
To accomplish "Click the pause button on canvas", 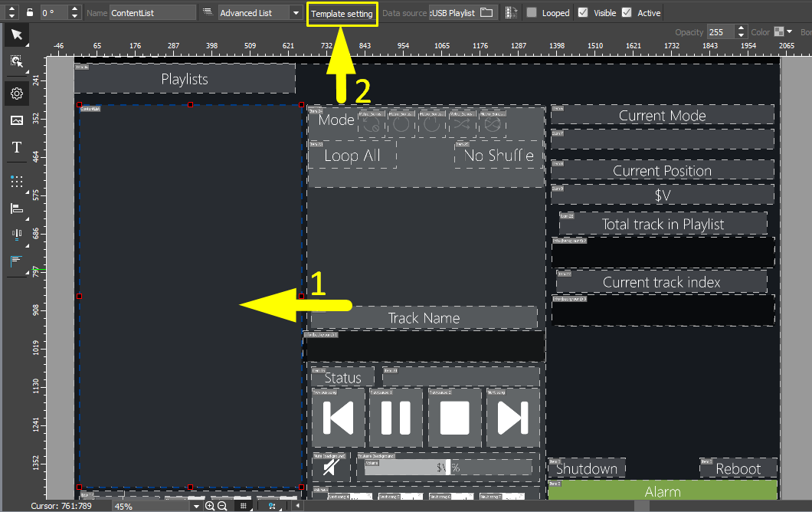I will point(395,418).
